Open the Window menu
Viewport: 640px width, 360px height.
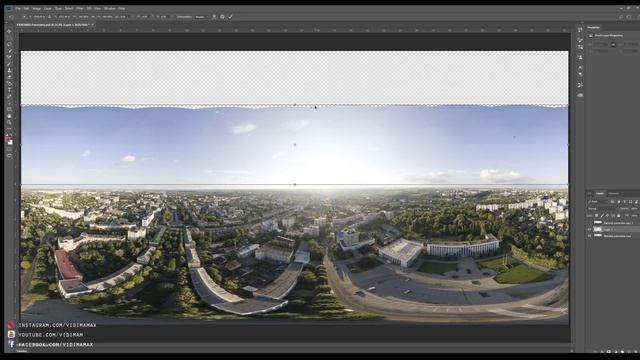(109, 9)
